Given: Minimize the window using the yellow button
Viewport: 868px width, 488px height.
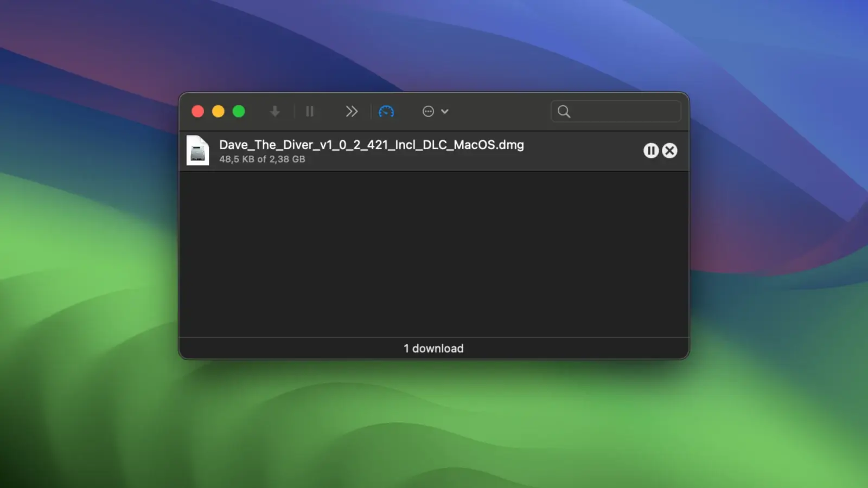Looking at the screenshot, I should point(218,112).
